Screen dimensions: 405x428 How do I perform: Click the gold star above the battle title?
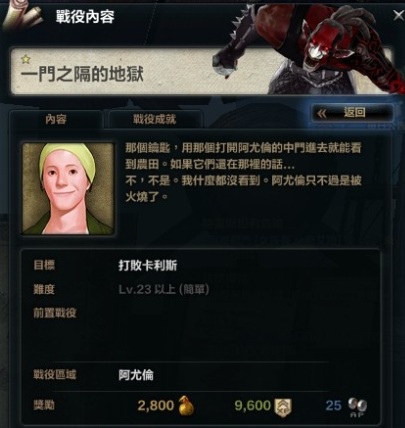[26, 59]
